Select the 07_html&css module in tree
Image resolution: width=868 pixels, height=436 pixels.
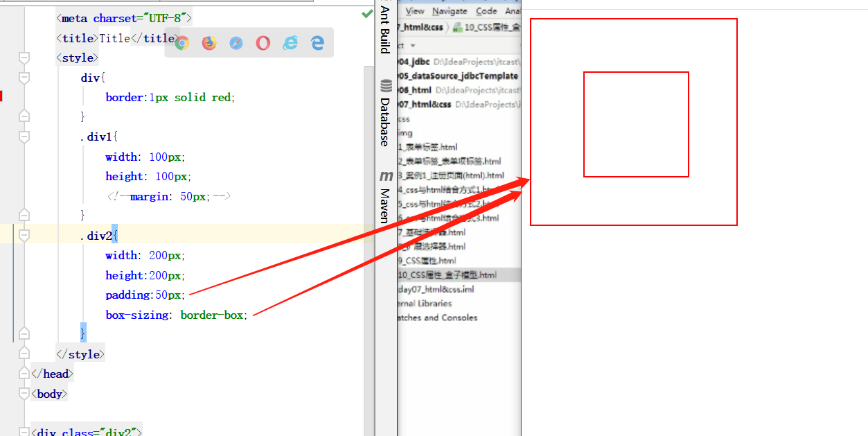pyautogui.click(x=425, y=104)
